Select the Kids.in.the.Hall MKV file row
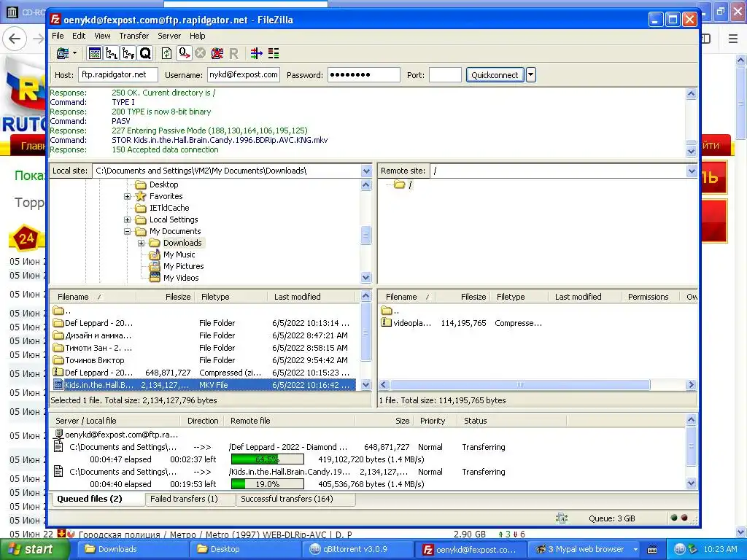Screen dimensions: 747x560 [x=203, y=385]
